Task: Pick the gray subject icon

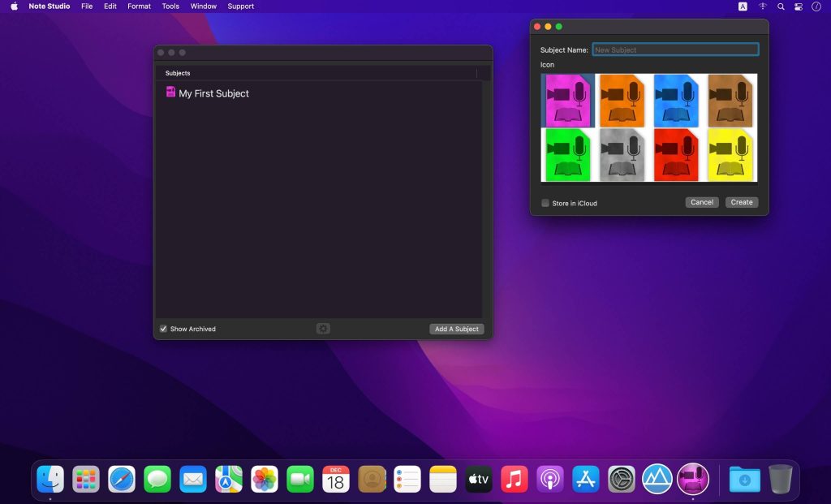Action: pyautogui.click(x=622, y=154)
